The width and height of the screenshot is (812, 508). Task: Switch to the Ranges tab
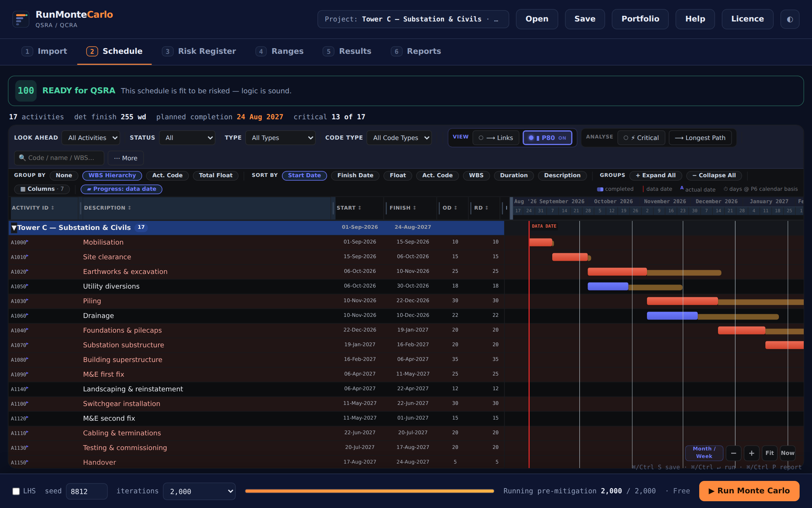[x=279, y=51]
